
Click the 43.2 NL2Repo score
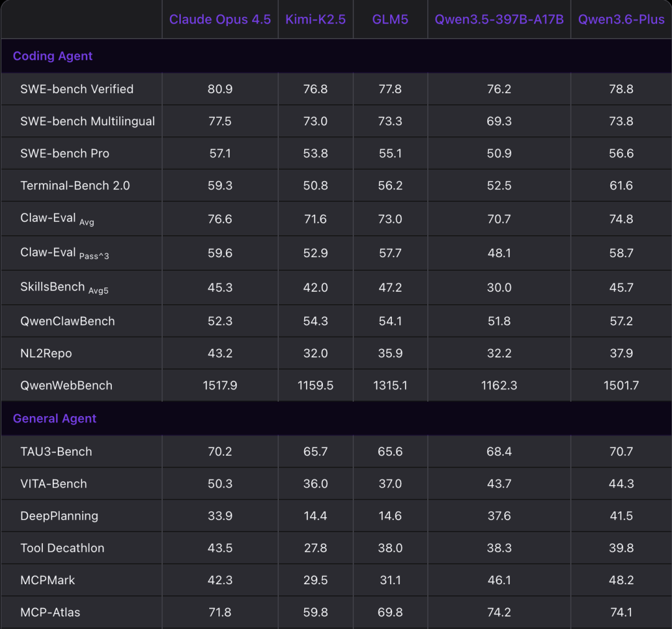tap(220, 353)
